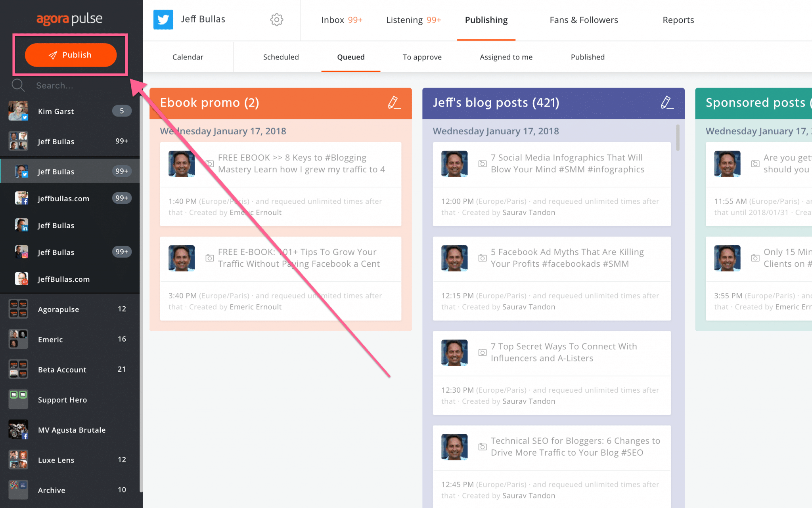The width and height of the screenshot is (812, 508).
Task: Go to the Reports tab
Action: pyautogui.click(x=678, y=20)
